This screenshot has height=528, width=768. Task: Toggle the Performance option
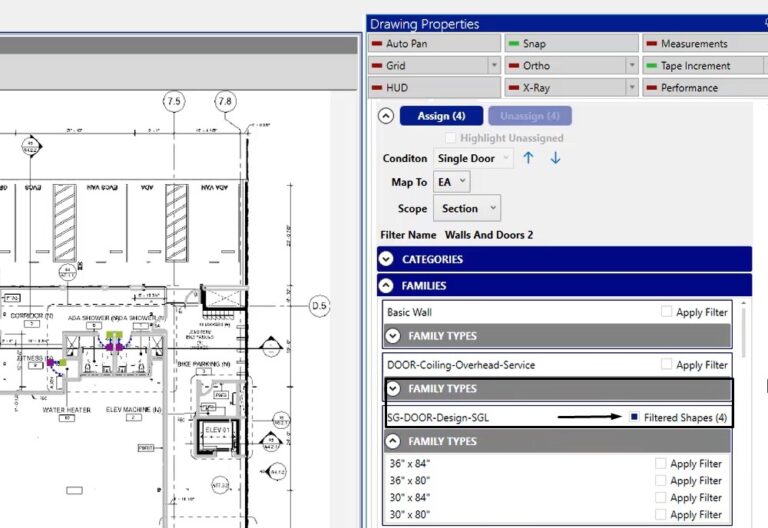[705, 88]
